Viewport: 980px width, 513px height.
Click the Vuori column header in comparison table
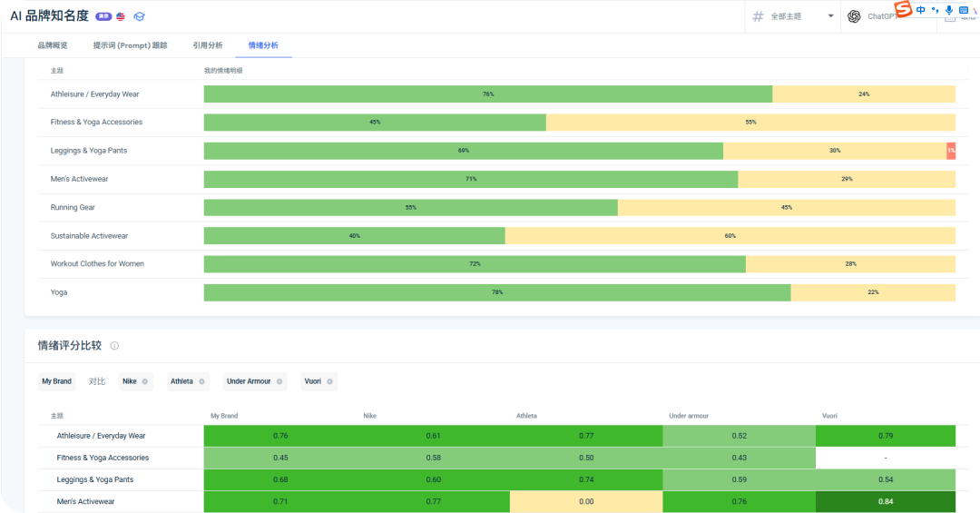(x=829, y=416)
